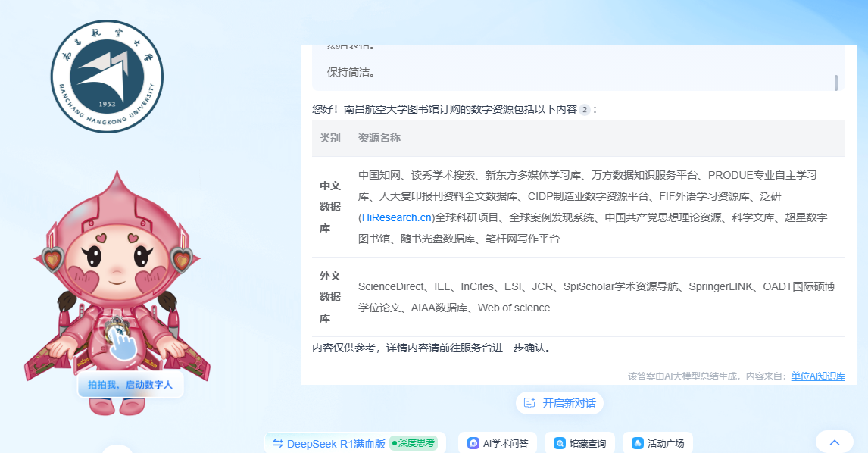Open the 单位AI知识库 link
Viewport: 868px width, 453px height.
pos(820,376)
